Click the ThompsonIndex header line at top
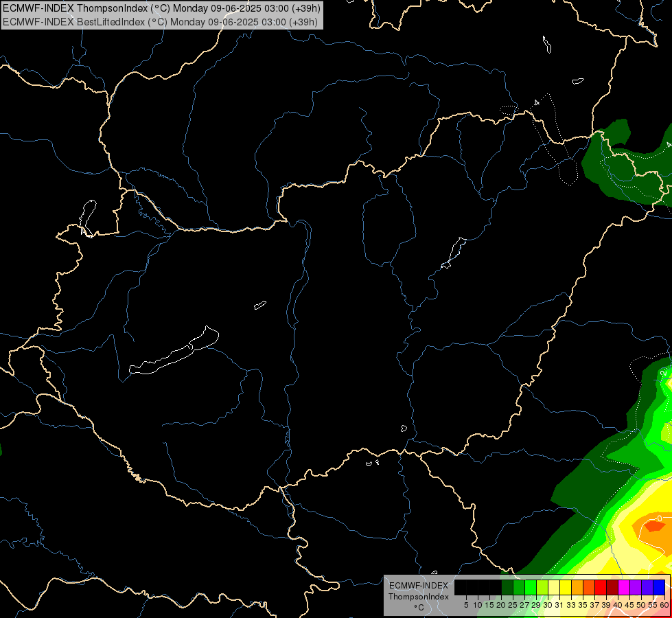672x618 pixels. point(161,8)
